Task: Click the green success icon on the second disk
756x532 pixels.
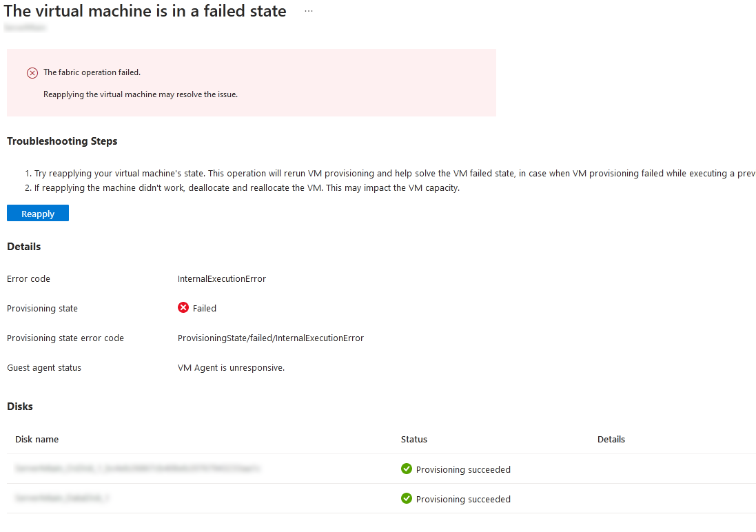Action: point(406,498)
